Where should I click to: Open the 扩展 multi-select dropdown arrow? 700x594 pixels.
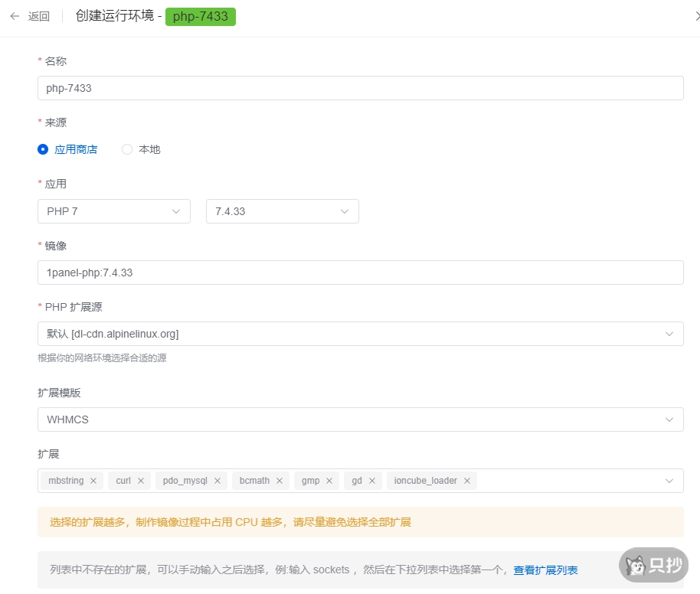[669, 481]
